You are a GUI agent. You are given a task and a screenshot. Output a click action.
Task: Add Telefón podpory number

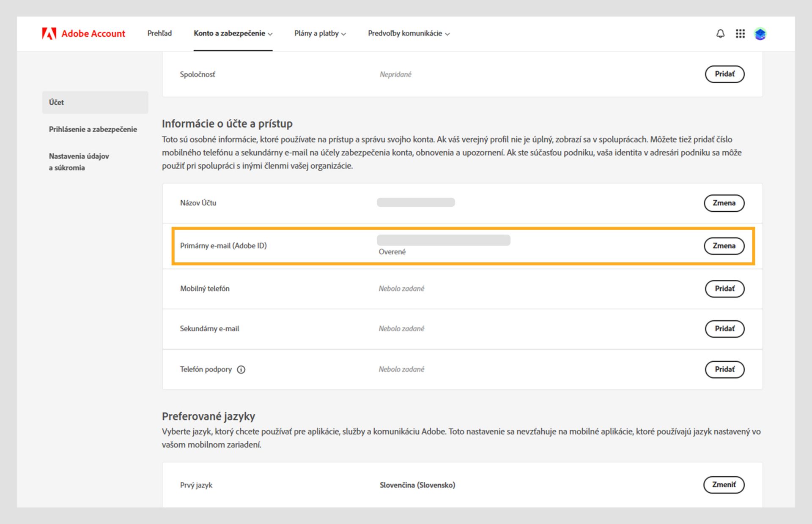724,369
